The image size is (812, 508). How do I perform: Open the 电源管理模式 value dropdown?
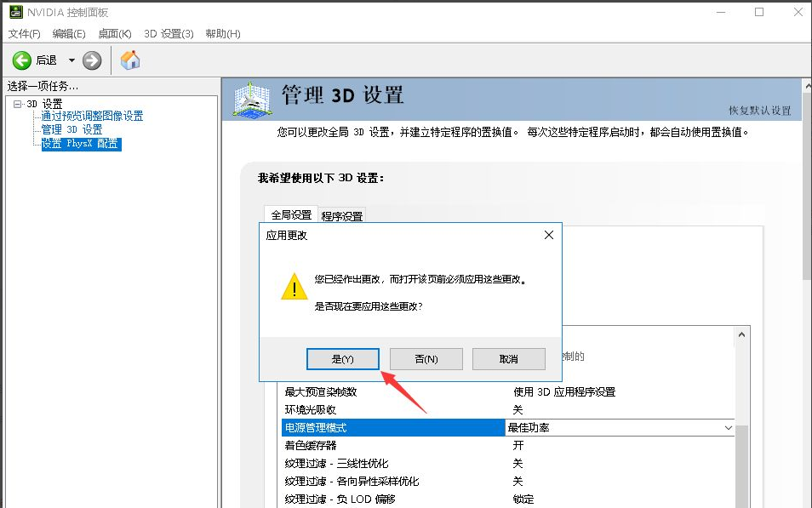click(728, 427)
